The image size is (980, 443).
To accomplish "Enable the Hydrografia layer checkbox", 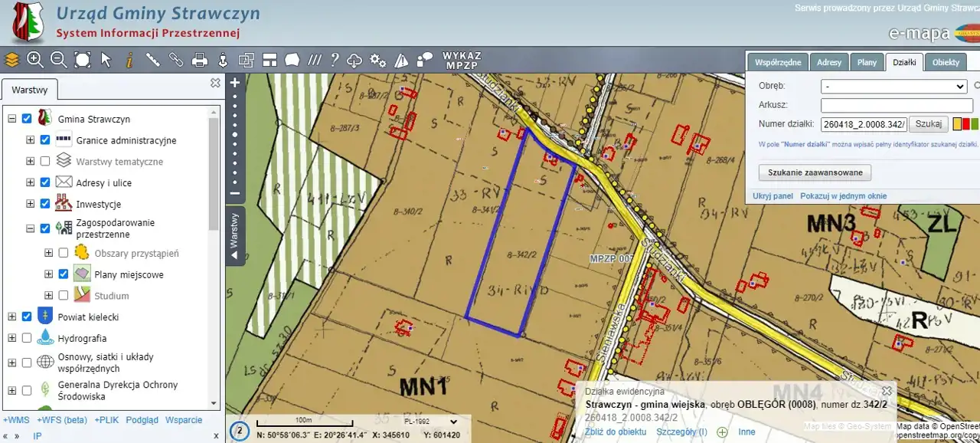I will [x=27, y=338].
